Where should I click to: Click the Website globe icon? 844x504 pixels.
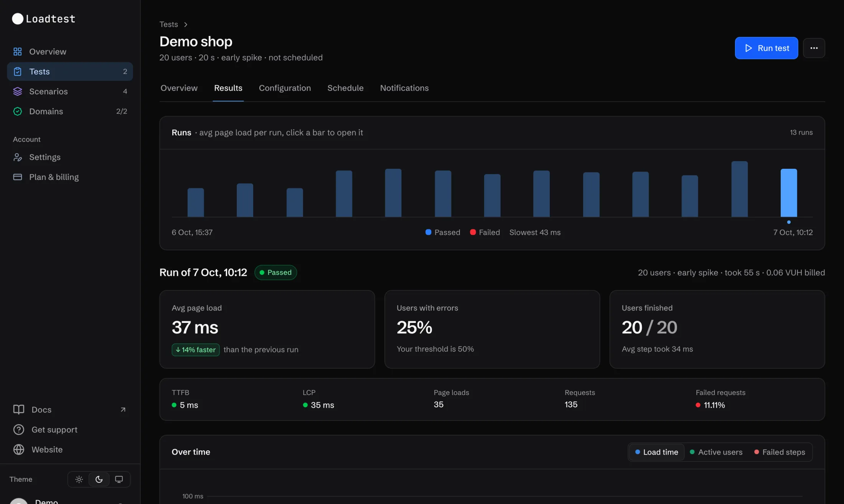click(x=19, y=450)
